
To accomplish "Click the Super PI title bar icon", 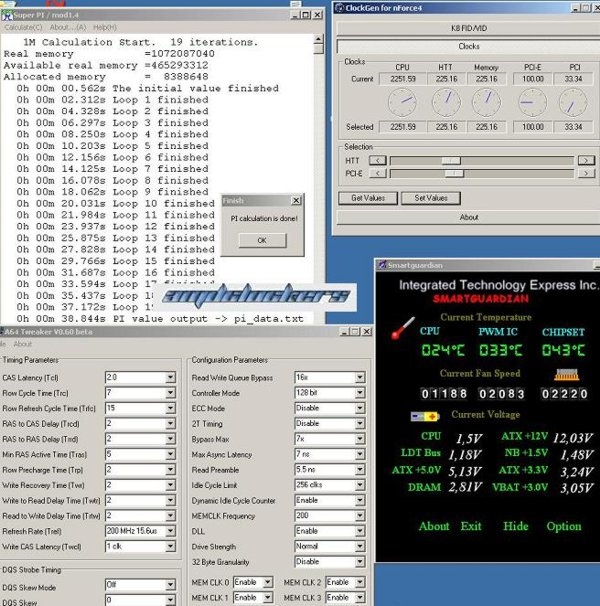I will 7,14.
